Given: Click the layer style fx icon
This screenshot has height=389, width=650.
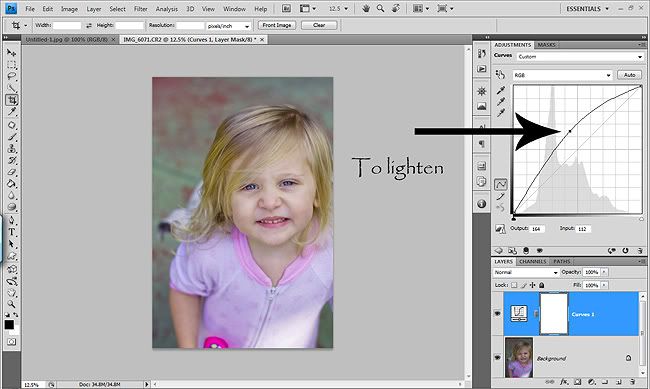Looking at the screenshot, I should point(564,382).
